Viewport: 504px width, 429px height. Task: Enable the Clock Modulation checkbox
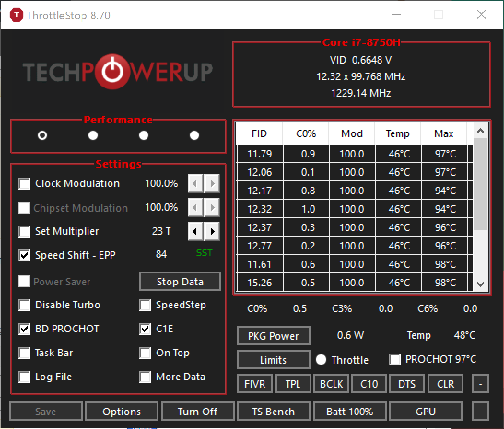[24, 184]
